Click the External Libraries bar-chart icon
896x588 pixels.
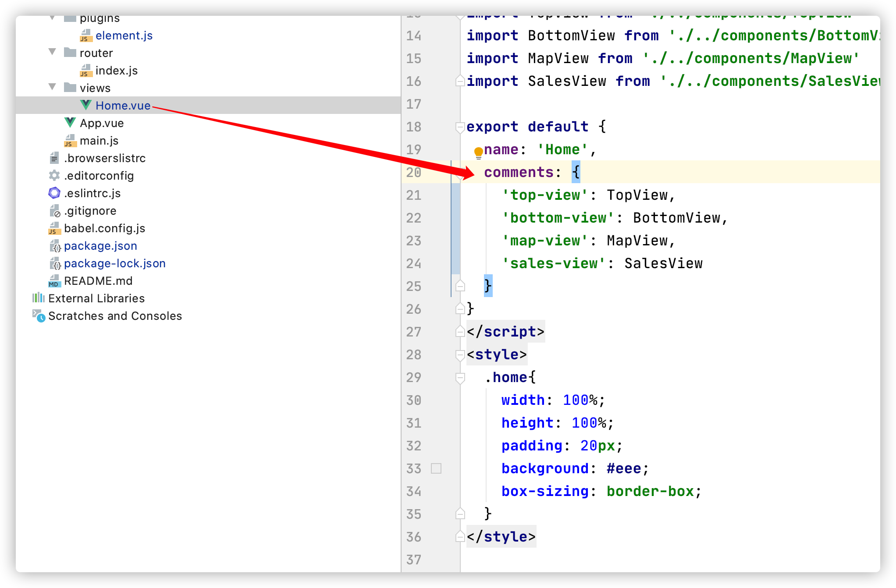tap(39, 298)
